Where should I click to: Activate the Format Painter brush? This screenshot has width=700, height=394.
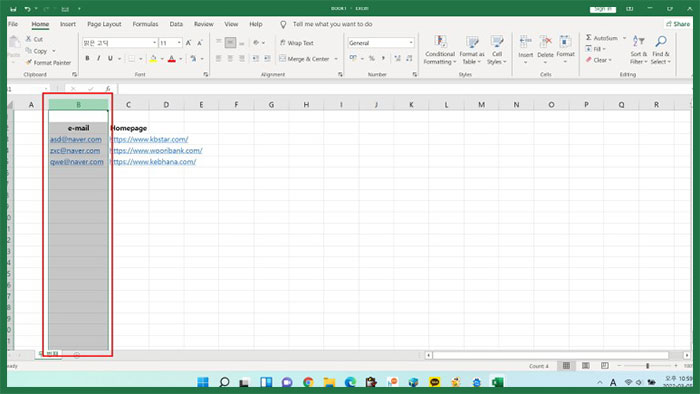coord(48,62)
